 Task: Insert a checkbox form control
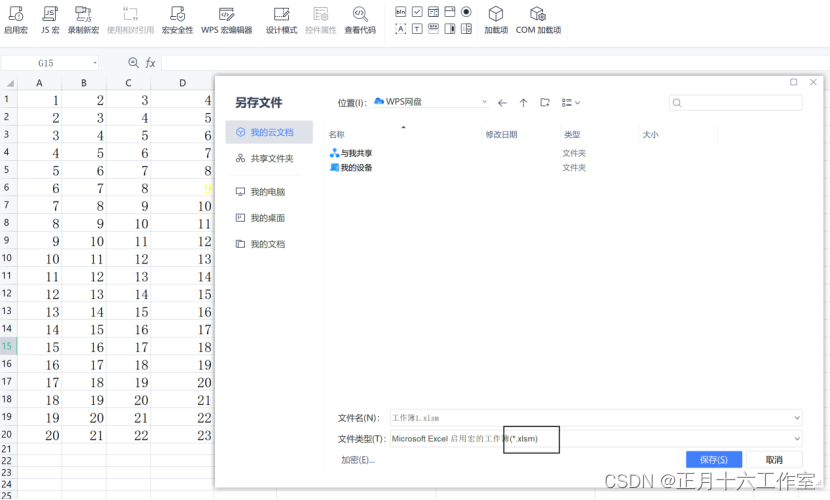click(x=417, y=12)
